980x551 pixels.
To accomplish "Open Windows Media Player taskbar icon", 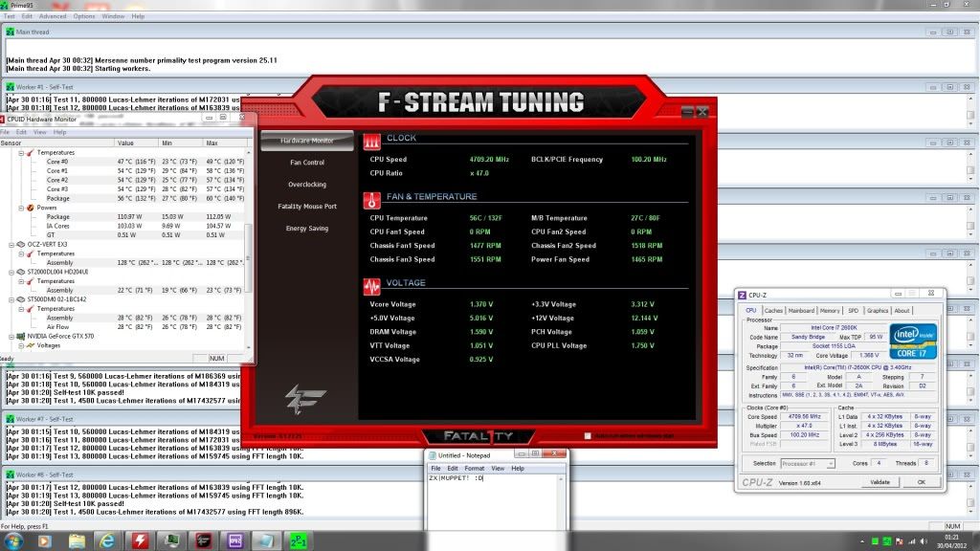I will pos(44,541).
